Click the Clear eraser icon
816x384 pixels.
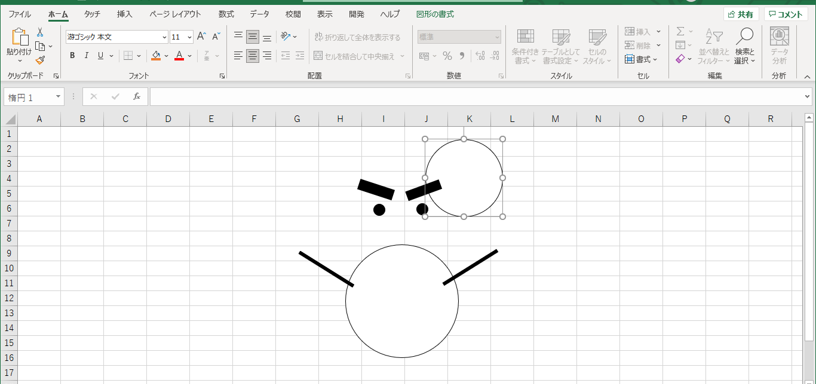680,59
